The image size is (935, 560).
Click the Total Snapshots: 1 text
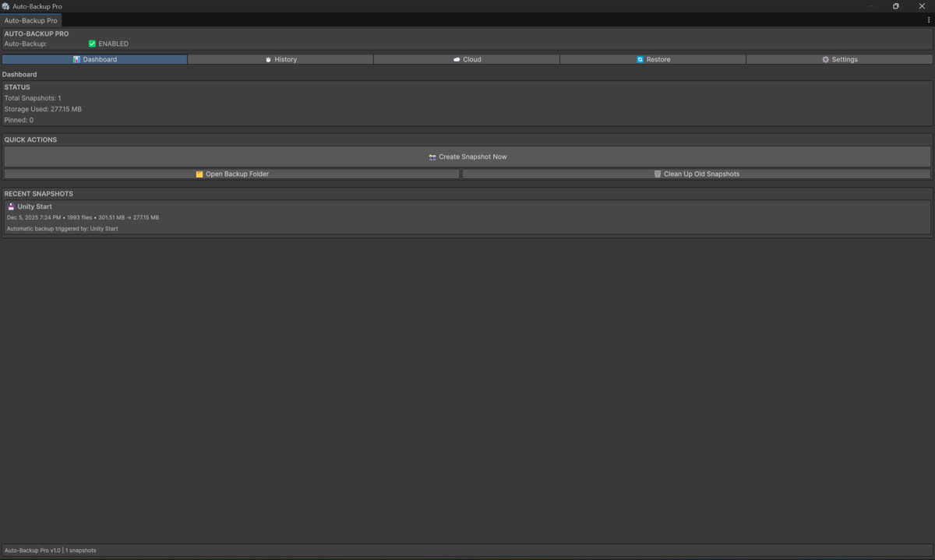(x=33, y=98)
